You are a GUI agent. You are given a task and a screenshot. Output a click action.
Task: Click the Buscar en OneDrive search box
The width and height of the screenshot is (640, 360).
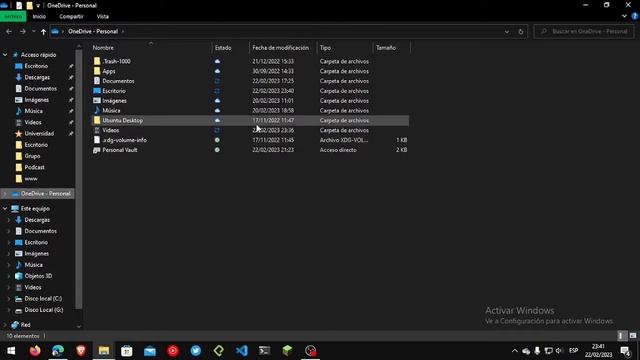pyautogui.click(x=585, y=31)
